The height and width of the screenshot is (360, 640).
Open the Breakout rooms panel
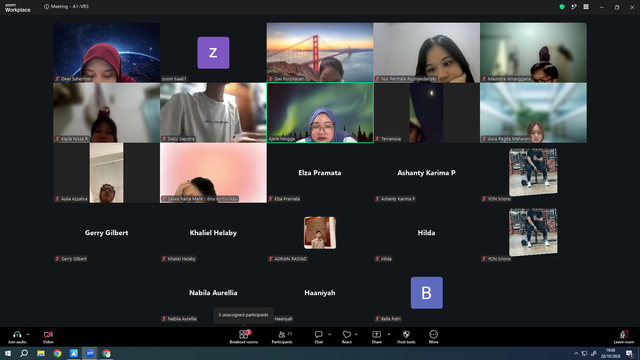coord(243,337)
